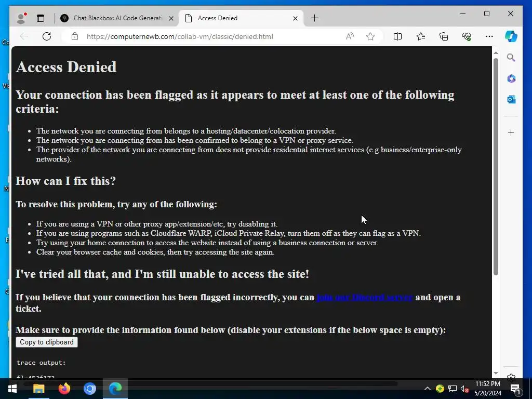532x399 pixels.
Task: Click bullet about VPN or proxy service
Action: pyautogui.click(x=195, y=140)
